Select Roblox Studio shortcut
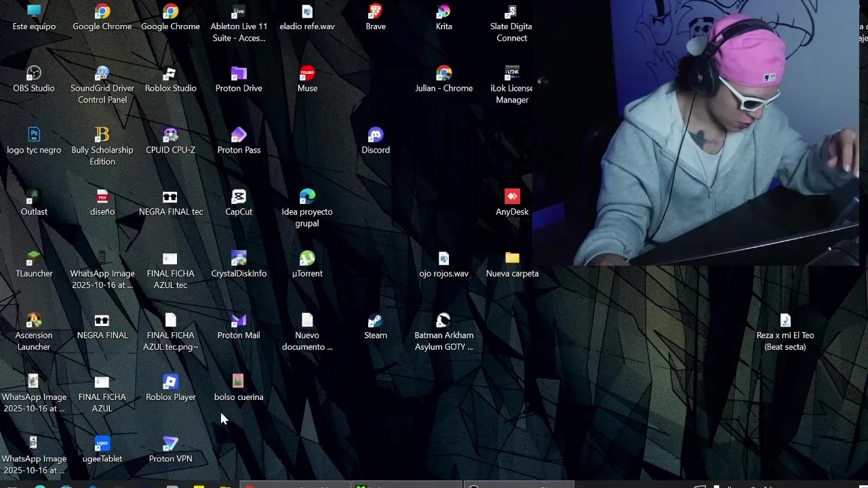868x488 pixels. 170,80
